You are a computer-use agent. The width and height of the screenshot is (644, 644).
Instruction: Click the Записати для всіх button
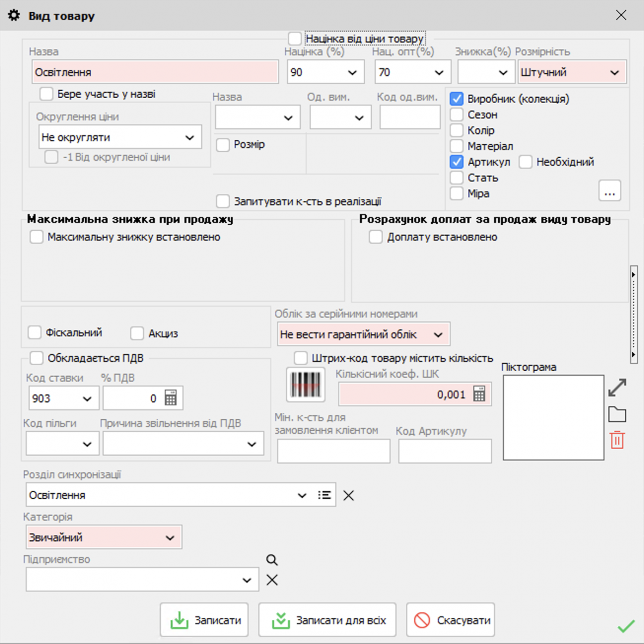pos(327,619)
